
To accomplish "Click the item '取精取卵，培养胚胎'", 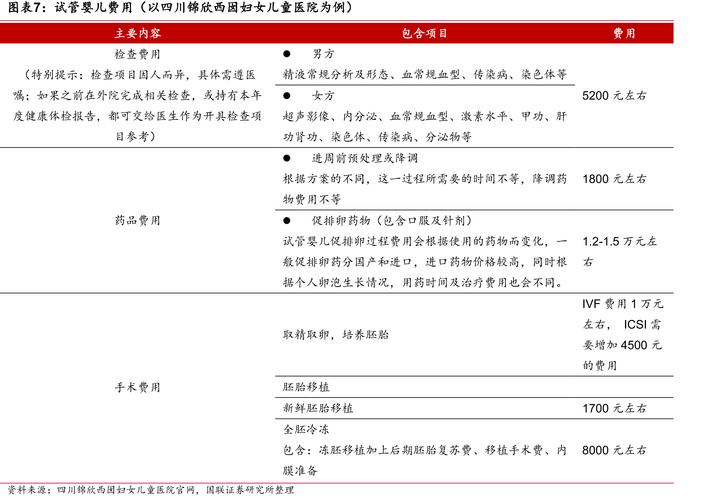I will [x=336, y=334].
